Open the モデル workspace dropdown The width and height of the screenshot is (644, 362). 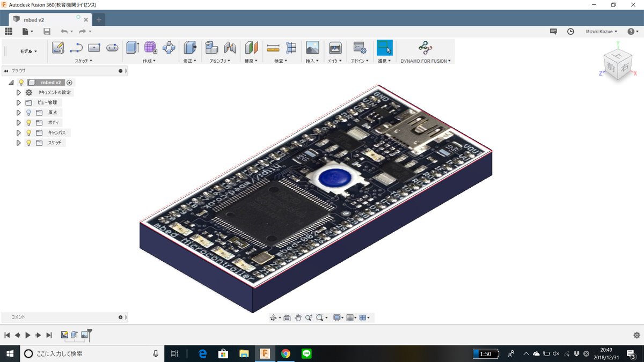28,51
